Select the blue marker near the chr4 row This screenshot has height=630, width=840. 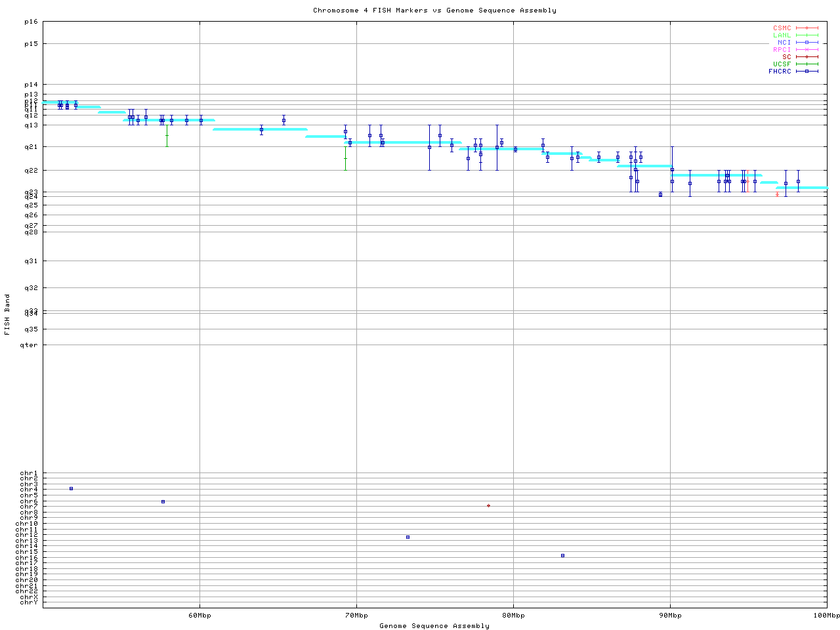pyautogui.click(x=71, y=489)
